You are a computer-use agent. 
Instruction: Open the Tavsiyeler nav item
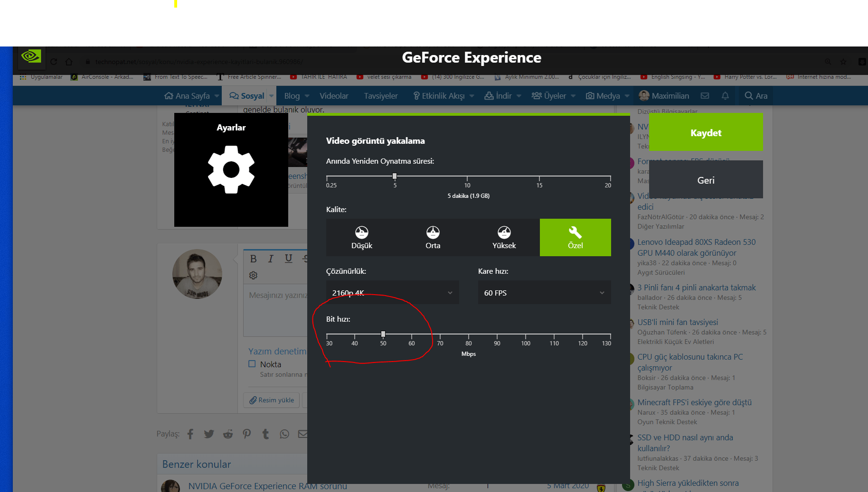tap(381, 96)
